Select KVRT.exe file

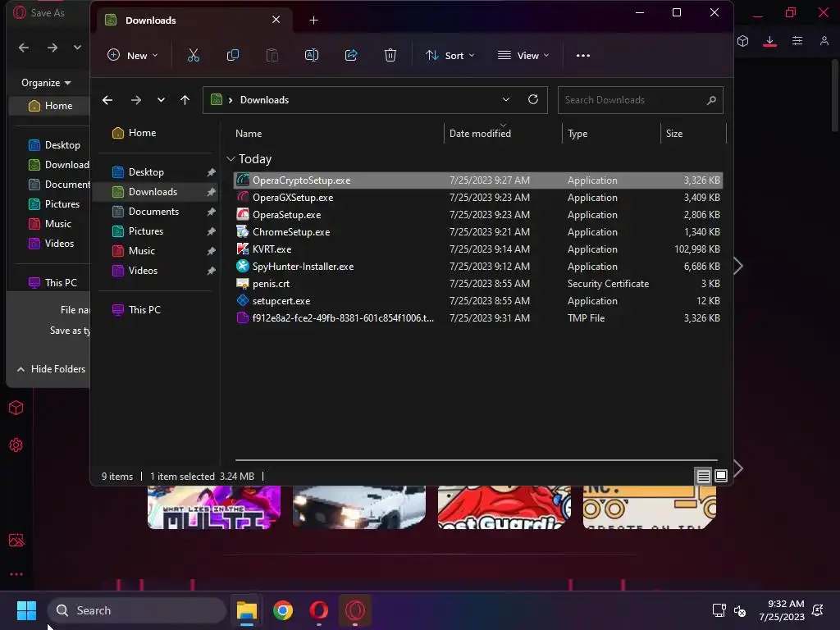pyautogui.click(x=478, y=249)
